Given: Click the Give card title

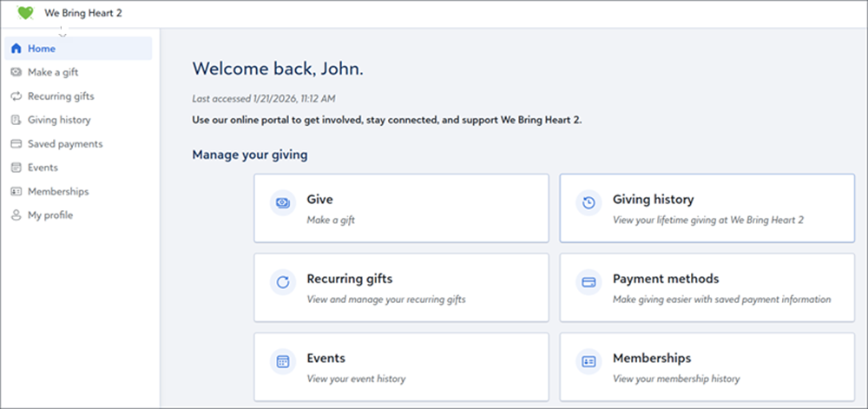Looking at the screenshot, I should [320, 199].
